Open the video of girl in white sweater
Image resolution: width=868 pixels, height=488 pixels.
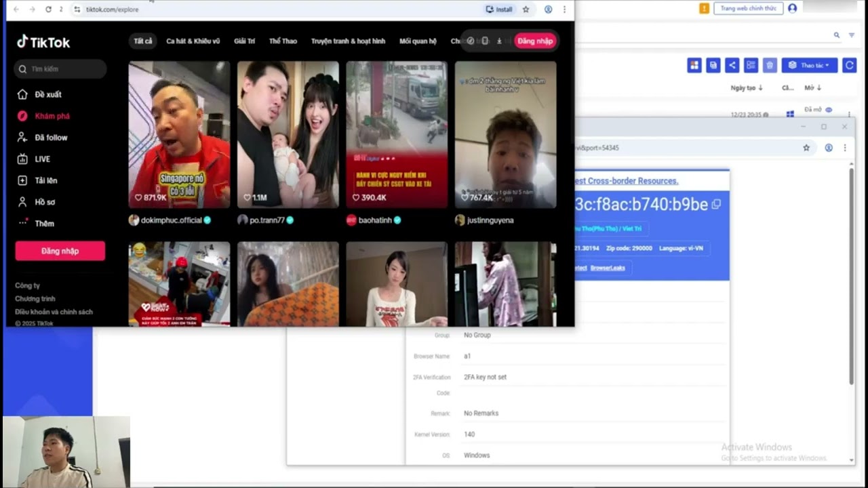click(397, 284)
